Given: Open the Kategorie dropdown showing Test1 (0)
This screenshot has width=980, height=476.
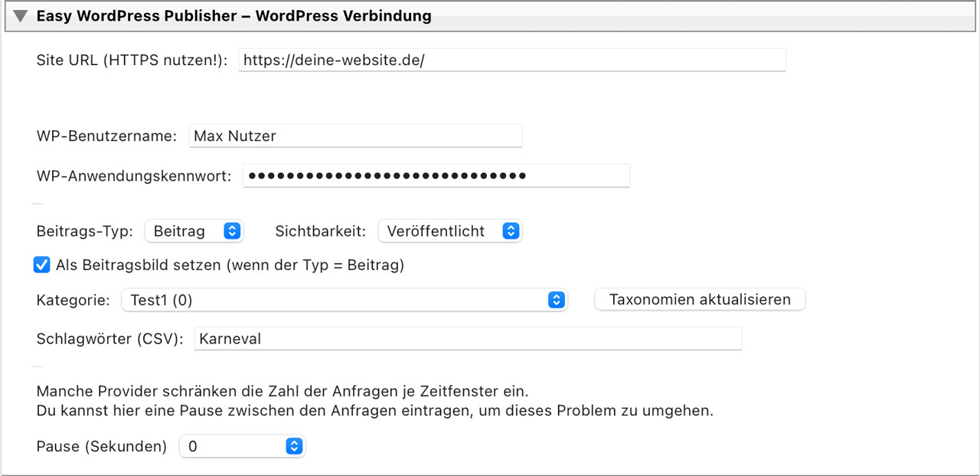Looking at the screenshot, I should (x=343, y=300).
